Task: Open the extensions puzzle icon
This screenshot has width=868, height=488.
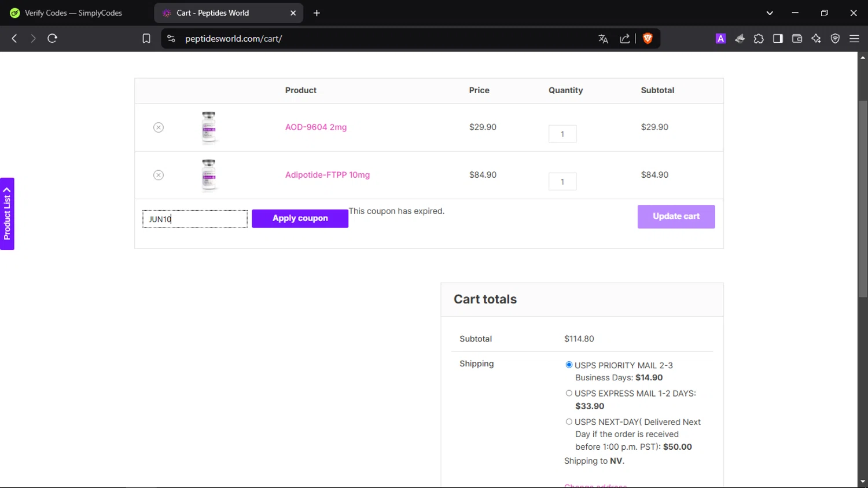Action: [759, 38]
